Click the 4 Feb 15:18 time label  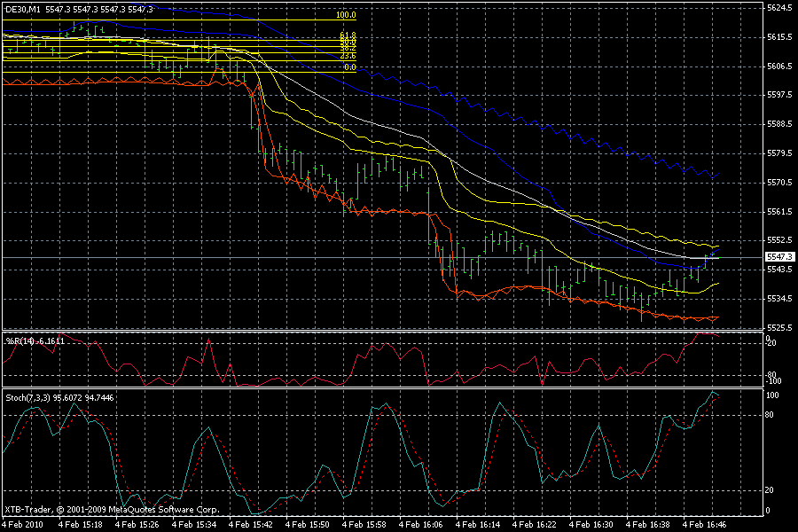click(81, 524)
